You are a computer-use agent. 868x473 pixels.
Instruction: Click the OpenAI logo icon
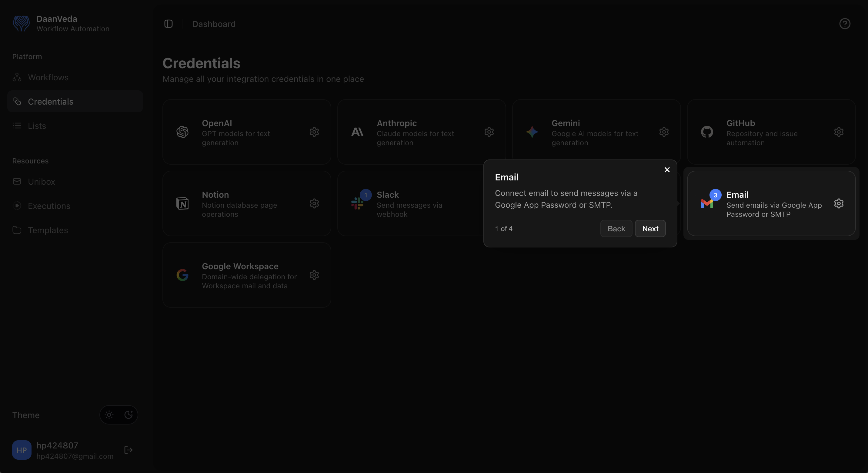[x=182, y=132]
